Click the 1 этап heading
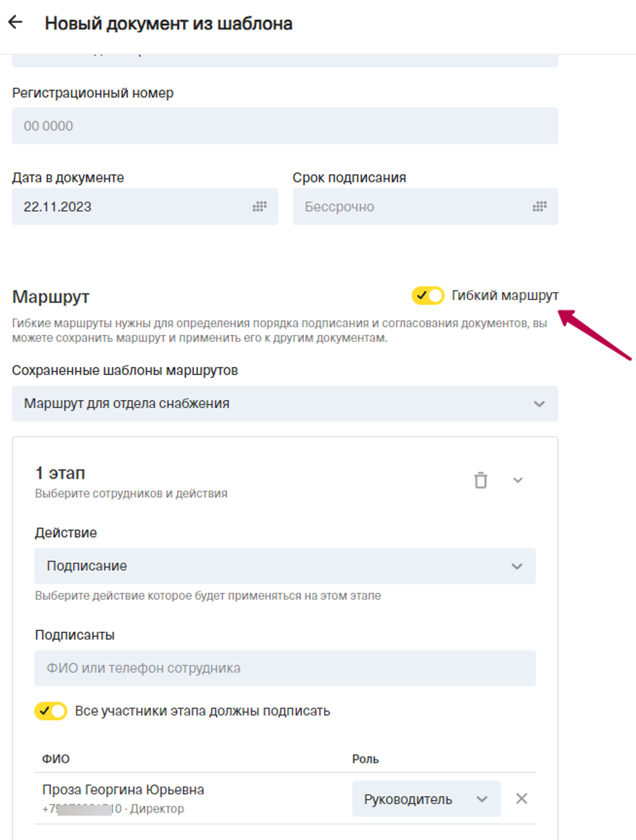Screen dimensions: 636x840 coord(60,473)
